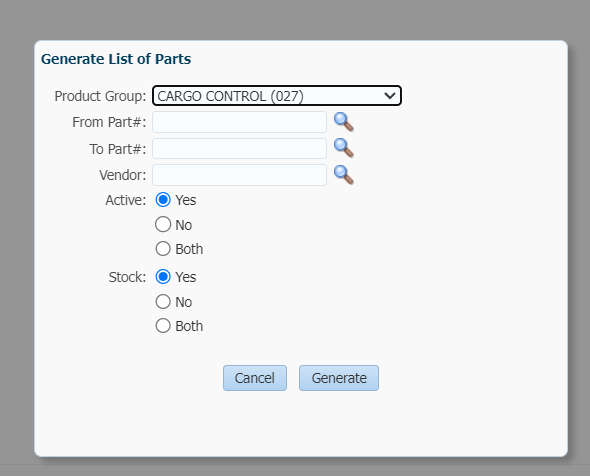
Task: Click the Generate List of Parts title
Action: (116, 59)
